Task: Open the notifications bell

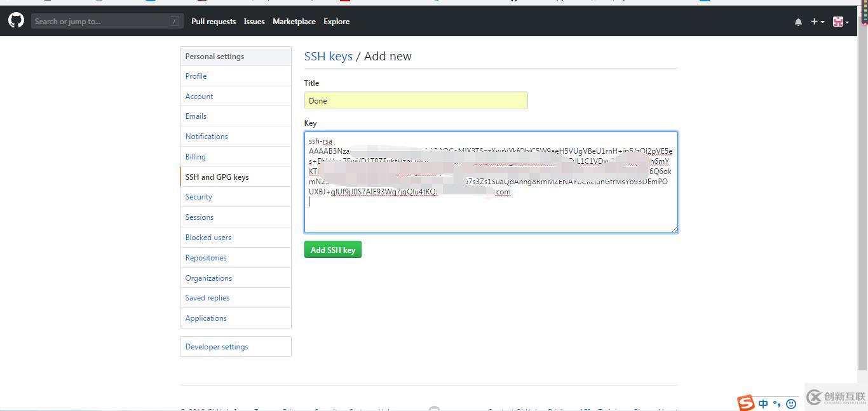Action: point(798,22)
